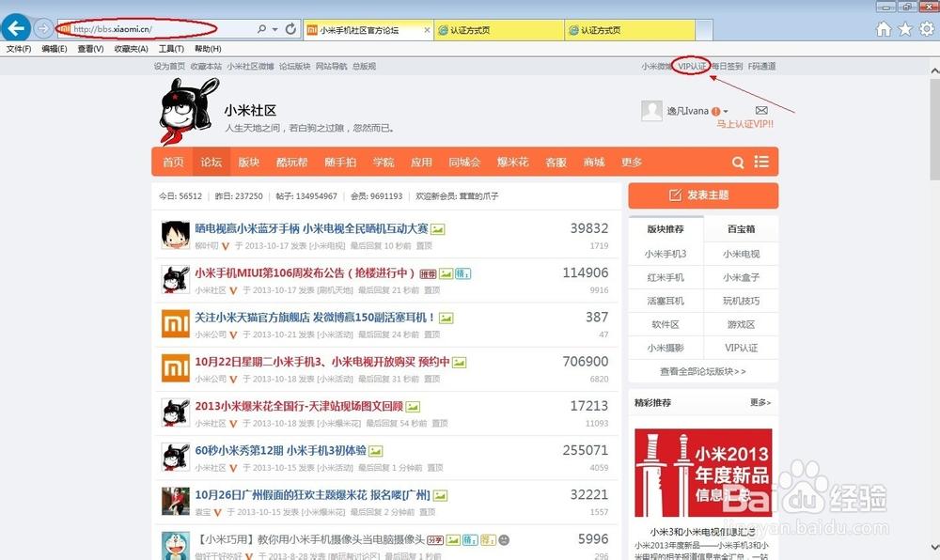Open the 查看(V) menu
Image resolution: width=940 pixels, height=560 pixels.
pos(90,49)
